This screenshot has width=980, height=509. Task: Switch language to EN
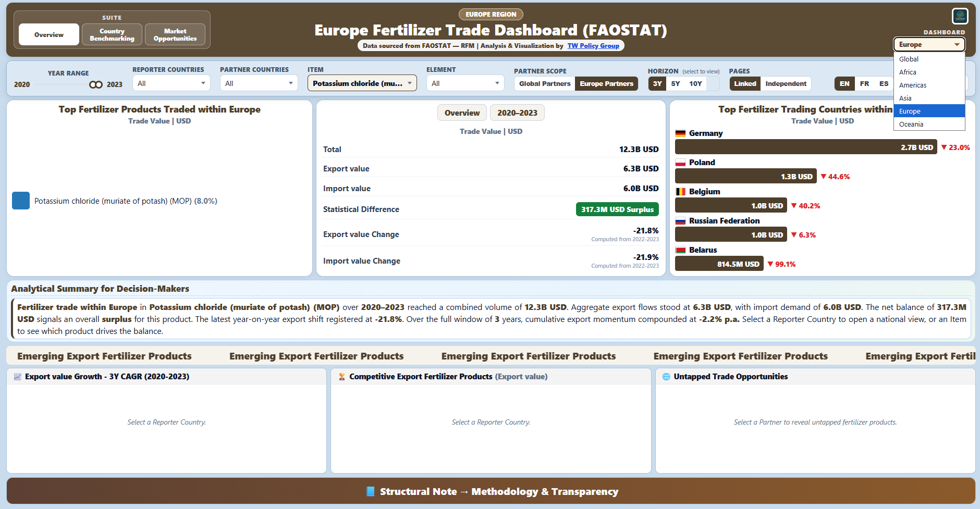(x=844, y=84)
